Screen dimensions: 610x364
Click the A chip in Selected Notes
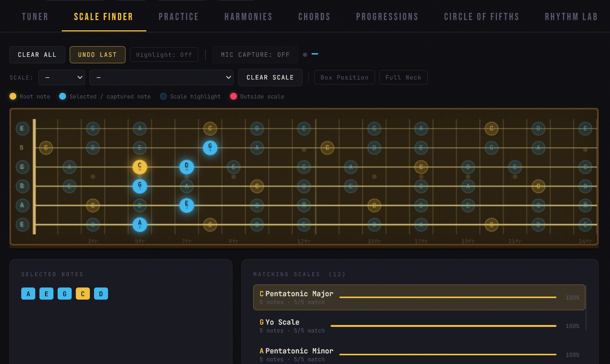click(x=28, y=294)
